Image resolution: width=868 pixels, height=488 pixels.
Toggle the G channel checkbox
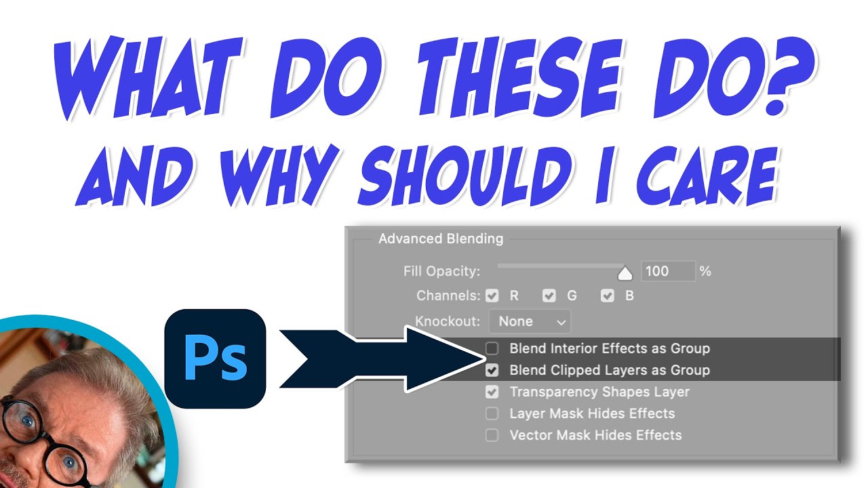tap(549, 296)
